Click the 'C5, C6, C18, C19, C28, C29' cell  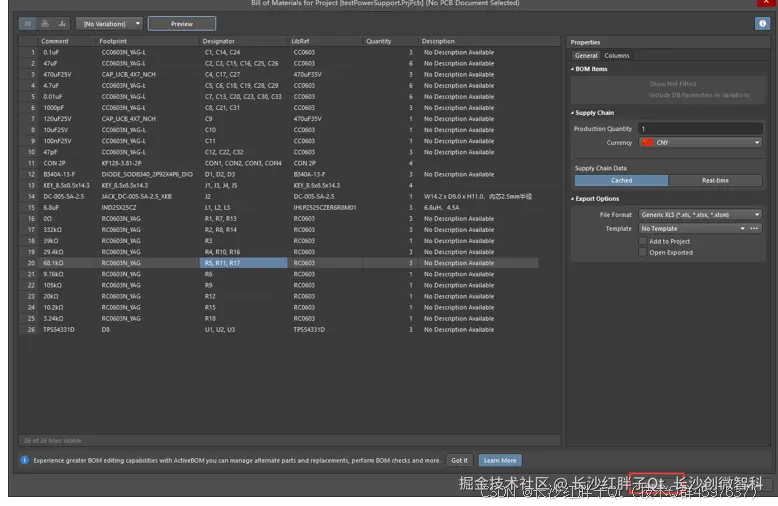coord(243,85)
